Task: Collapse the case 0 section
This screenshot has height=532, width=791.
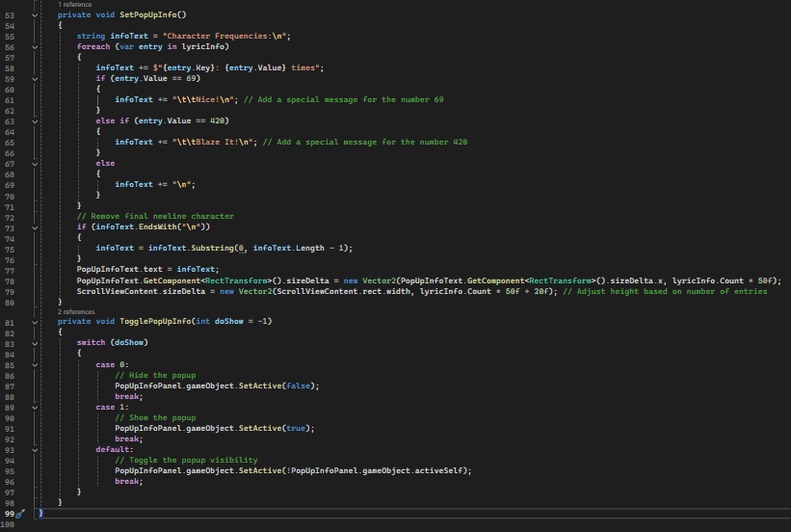Action: click(37, 363)
